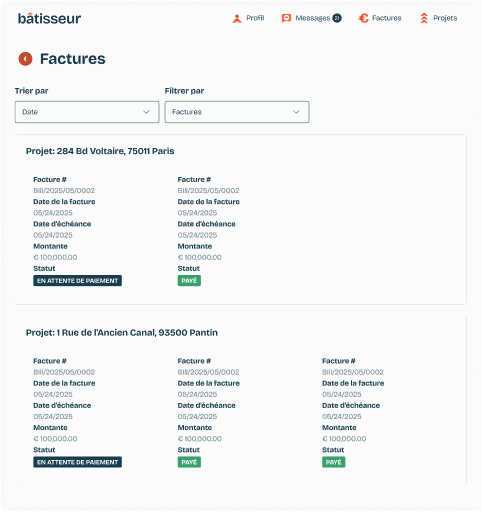Go back using the orange back arrow
This screenshot has width=482, height=512.
click(25, 59)
